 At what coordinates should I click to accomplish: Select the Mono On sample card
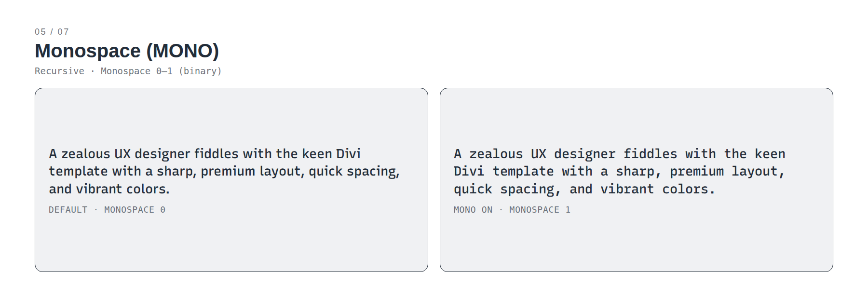tap(637, 180)
